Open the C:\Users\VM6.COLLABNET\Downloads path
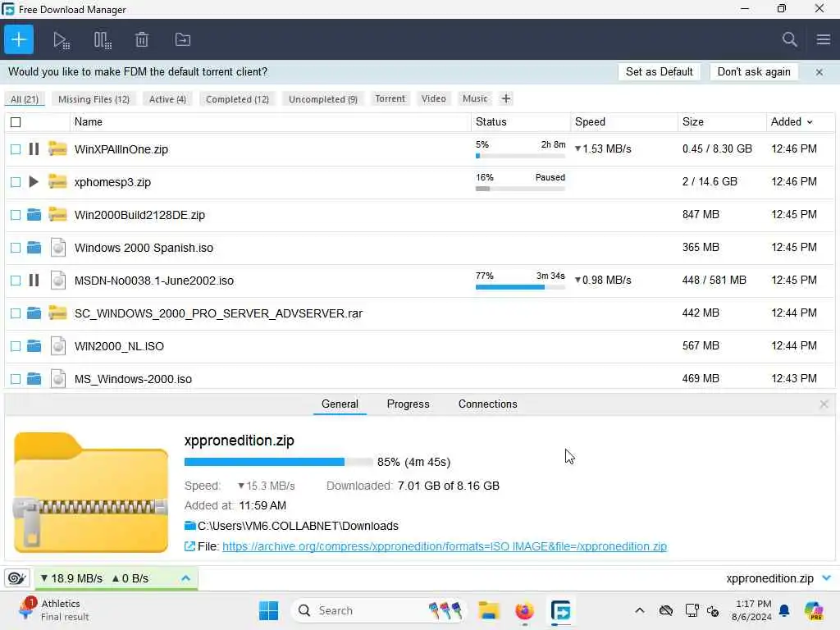 (x=298, y=526)
